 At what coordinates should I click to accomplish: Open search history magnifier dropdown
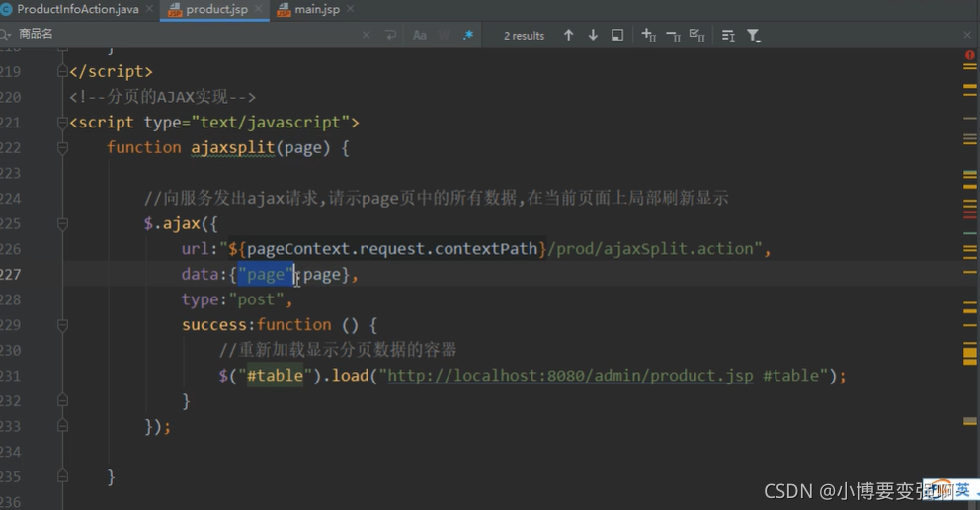coord(6,35)
